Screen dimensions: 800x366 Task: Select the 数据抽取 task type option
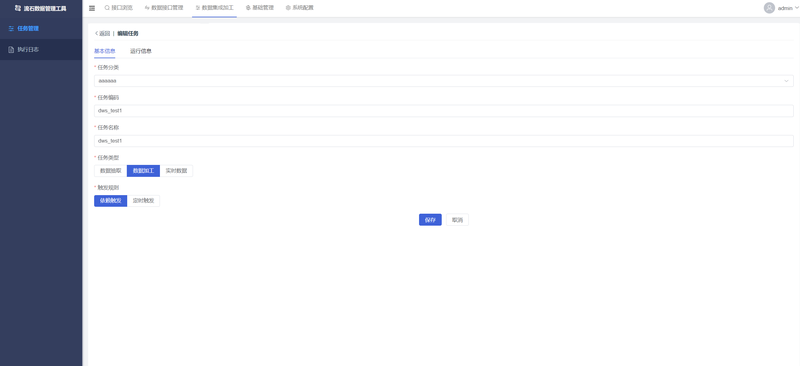pos(111,171)
